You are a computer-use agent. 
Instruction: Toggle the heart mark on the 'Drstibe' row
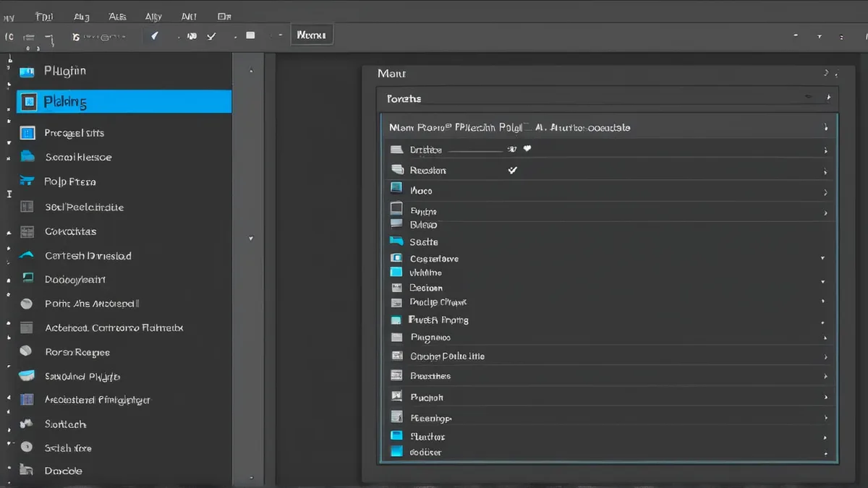click(x=527, y=149)
